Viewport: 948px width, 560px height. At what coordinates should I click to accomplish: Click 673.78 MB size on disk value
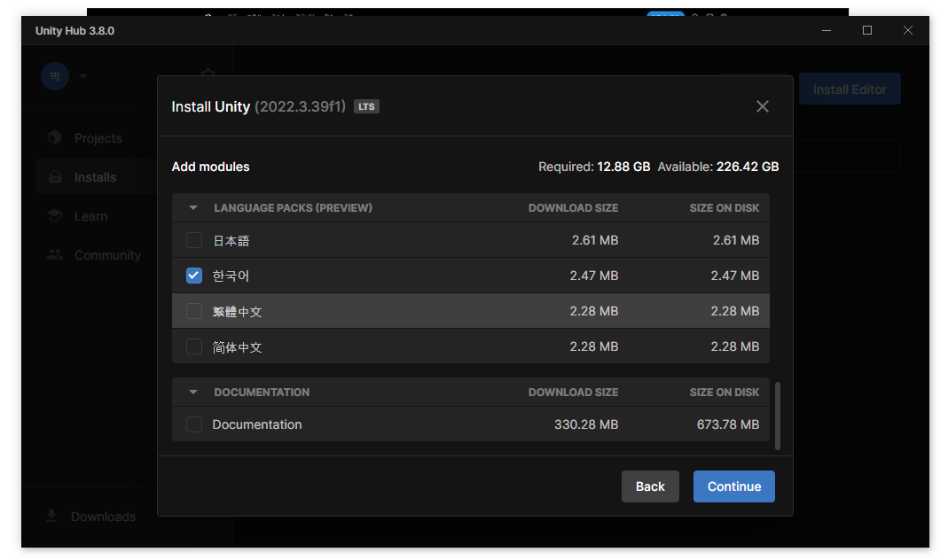[728, 424]
